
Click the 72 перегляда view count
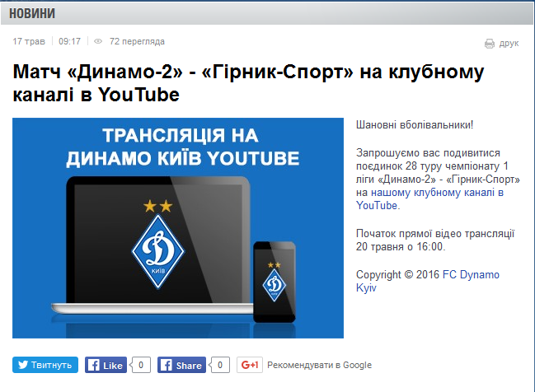coord(137,41)
